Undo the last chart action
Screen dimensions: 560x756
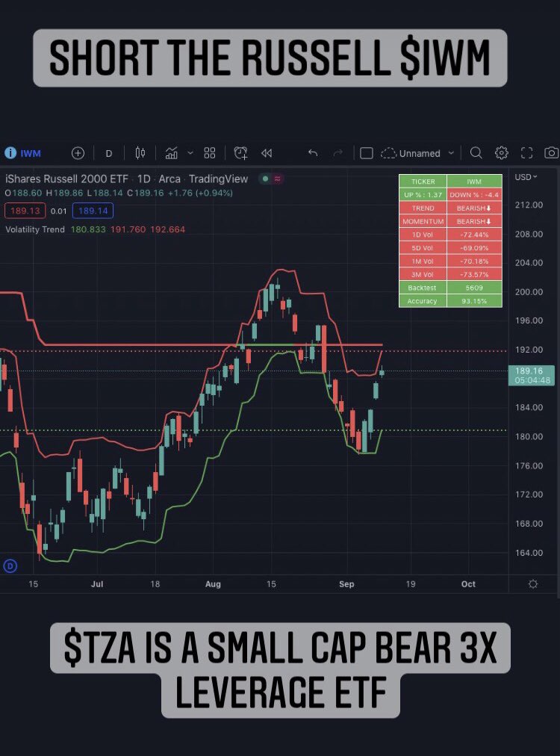coord(313,153)
